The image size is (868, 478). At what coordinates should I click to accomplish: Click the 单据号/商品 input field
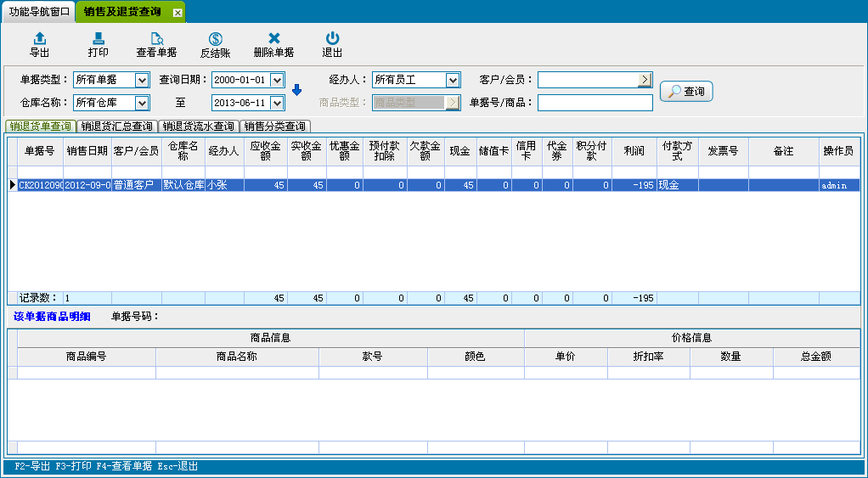[595, 103]
